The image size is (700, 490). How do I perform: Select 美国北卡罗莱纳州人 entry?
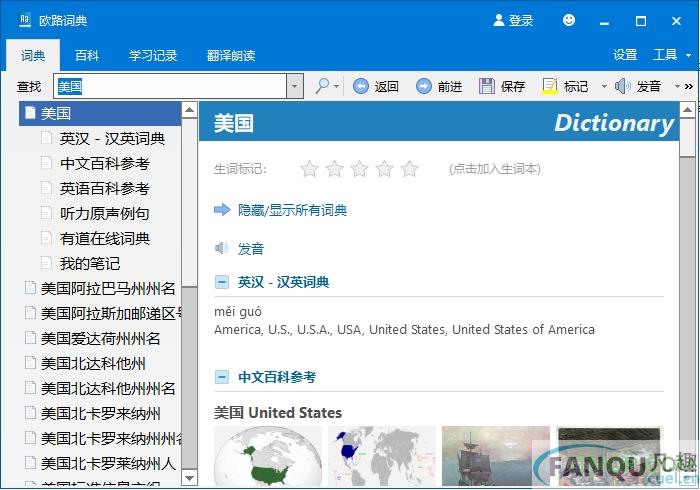pyautogui.click(x=108, y=463)
